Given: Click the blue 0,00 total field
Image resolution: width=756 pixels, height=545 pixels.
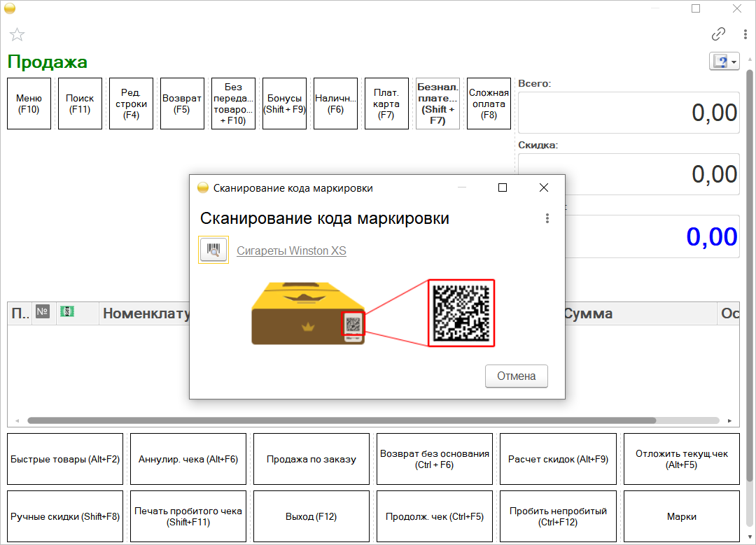Looking at the screenshot, I should [x=652, y=236].
